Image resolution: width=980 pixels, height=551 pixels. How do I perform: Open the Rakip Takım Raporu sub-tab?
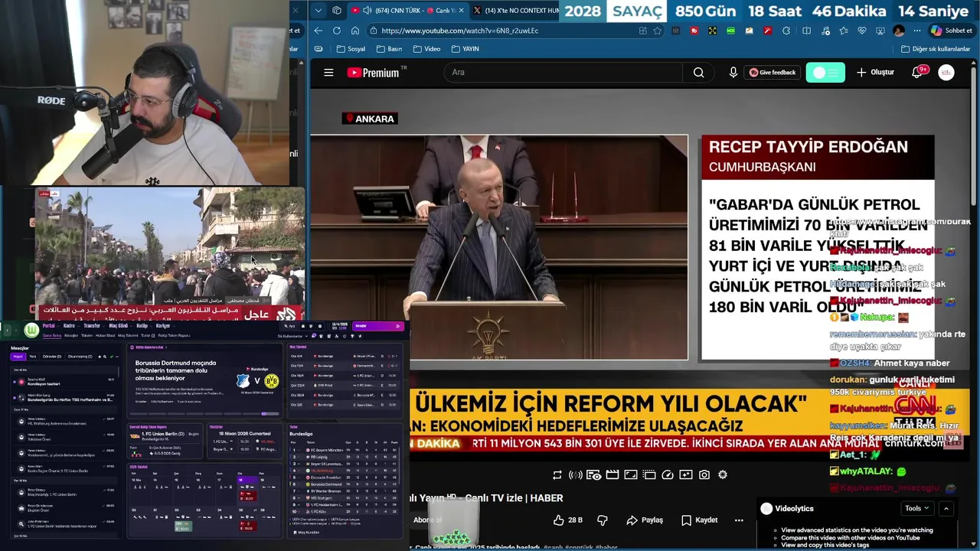[x=174, y=336]
